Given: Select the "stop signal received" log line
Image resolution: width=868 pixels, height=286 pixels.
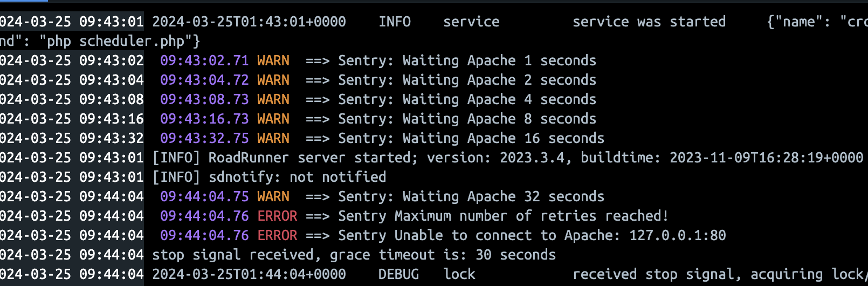Looking at the screenshot, I should click(354, 255).
